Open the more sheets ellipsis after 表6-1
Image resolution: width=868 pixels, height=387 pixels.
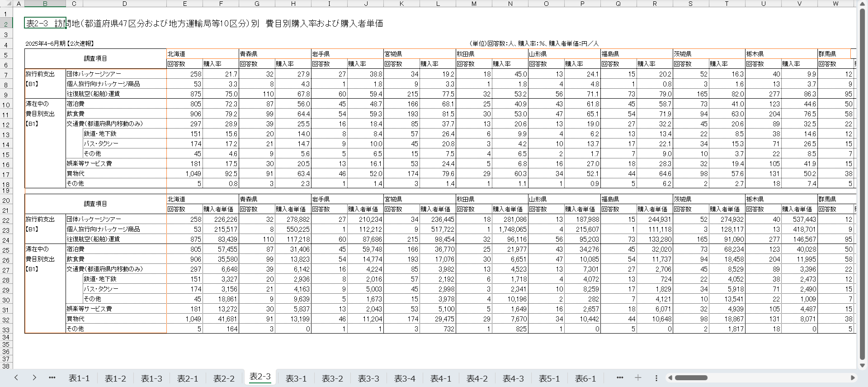point(620,377)
